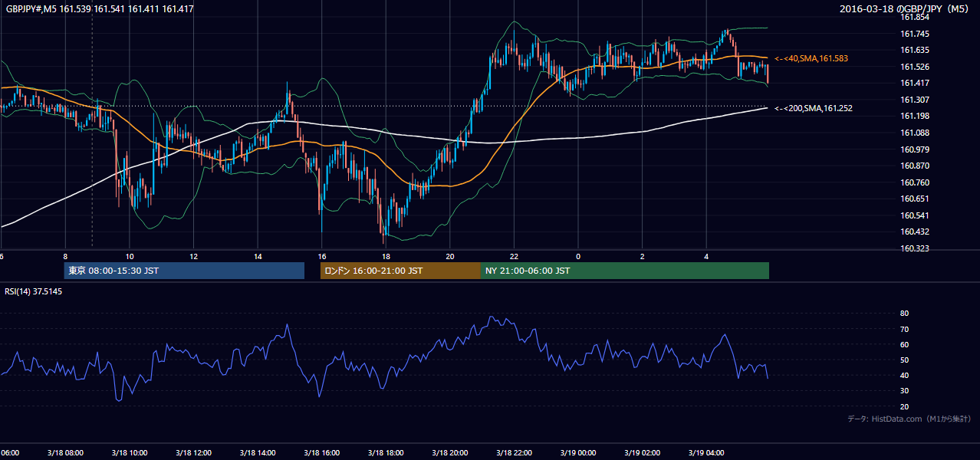Click the hour 18 tick under the price chart
This screenshot has width=980, height=460.
point(386,257)
